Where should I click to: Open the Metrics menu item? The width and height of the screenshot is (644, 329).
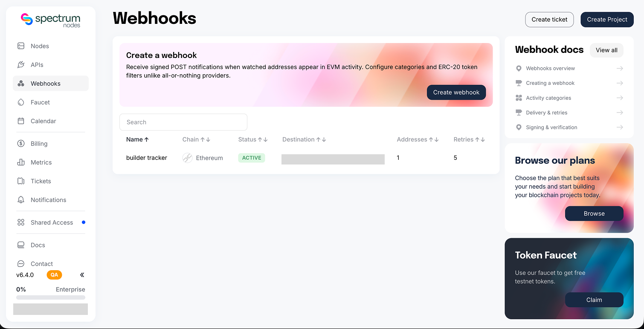51,162
